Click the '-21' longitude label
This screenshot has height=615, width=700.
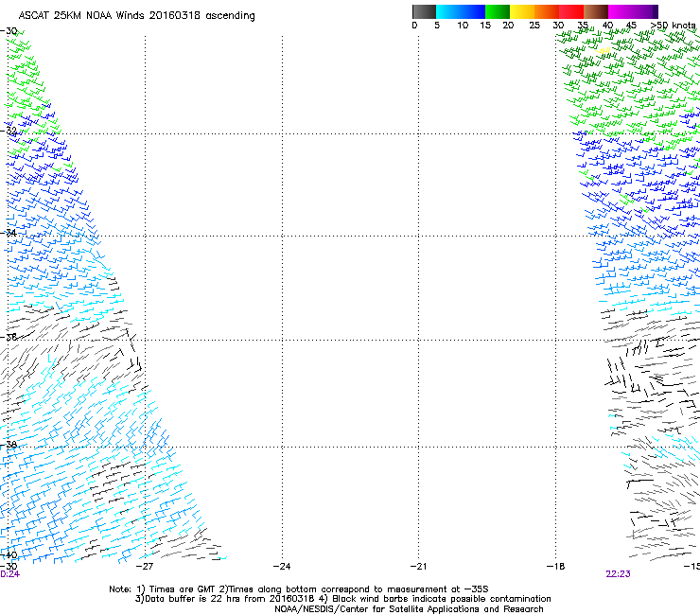tap(418, 567)
